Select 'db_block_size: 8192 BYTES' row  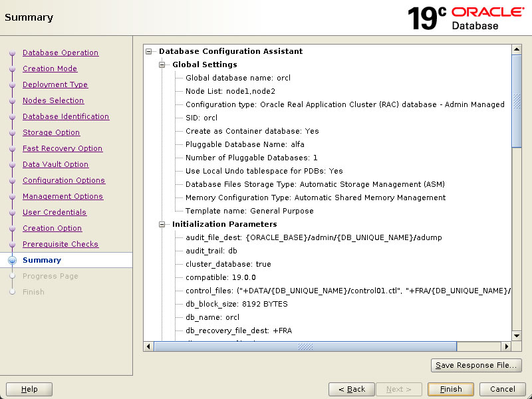click(237, 304)
